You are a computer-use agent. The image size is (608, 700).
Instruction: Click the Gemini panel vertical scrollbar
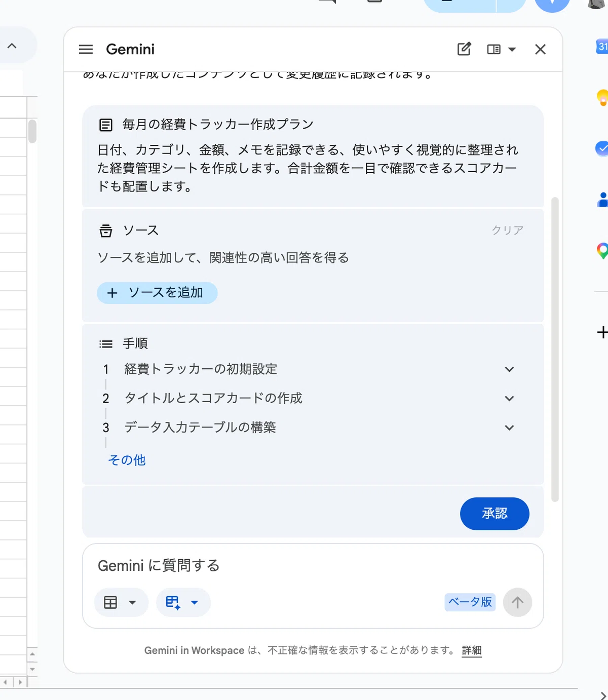[x=555, y=349]
